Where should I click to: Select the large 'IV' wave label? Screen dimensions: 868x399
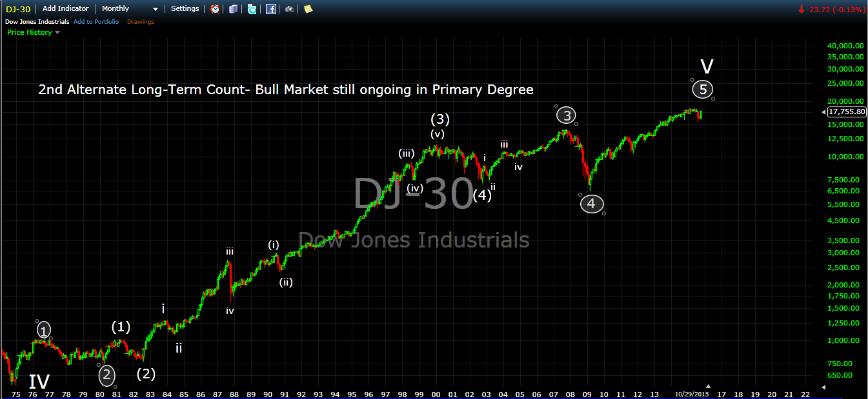point(39,382)
